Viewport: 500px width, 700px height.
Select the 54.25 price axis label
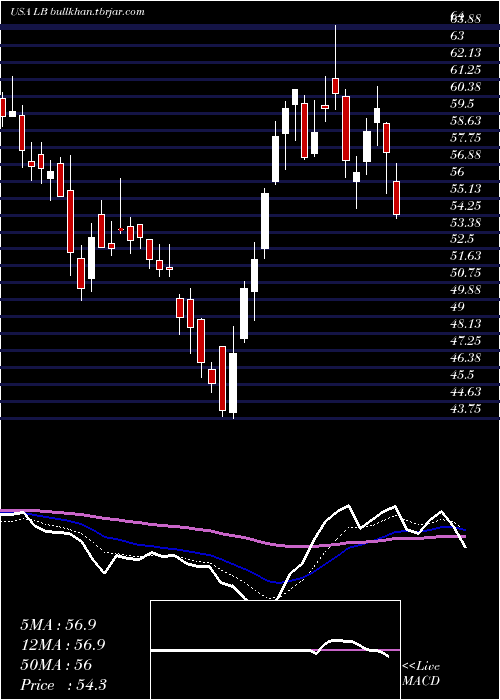466,205
